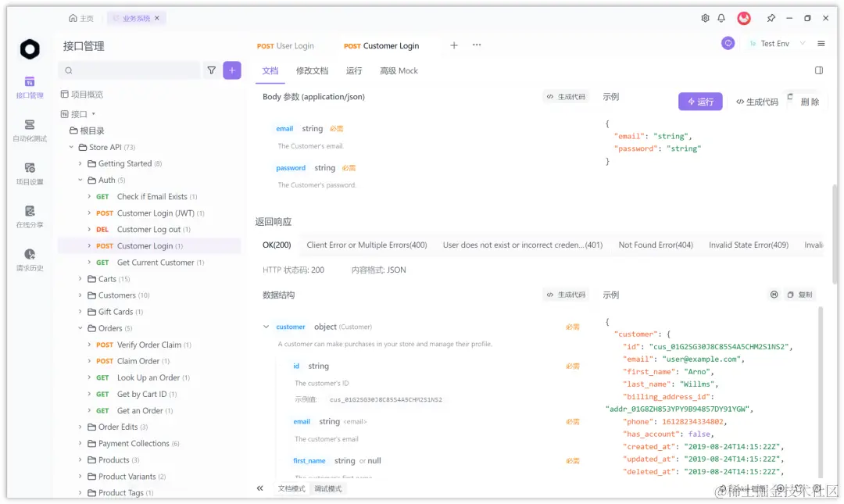Collapse the Orders folder
Screen dimensions: 844x504
[x=80, y=328]
